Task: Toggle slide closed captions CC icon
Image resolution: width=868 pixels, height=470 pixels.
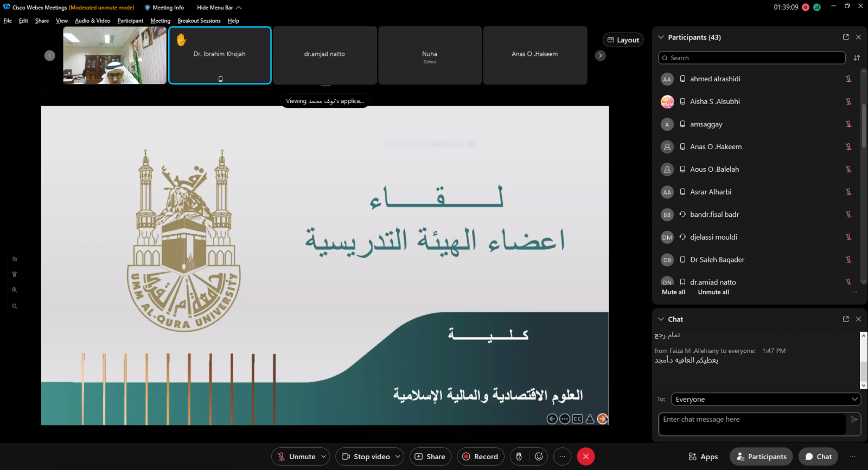Action: click(x=577, y=419)
